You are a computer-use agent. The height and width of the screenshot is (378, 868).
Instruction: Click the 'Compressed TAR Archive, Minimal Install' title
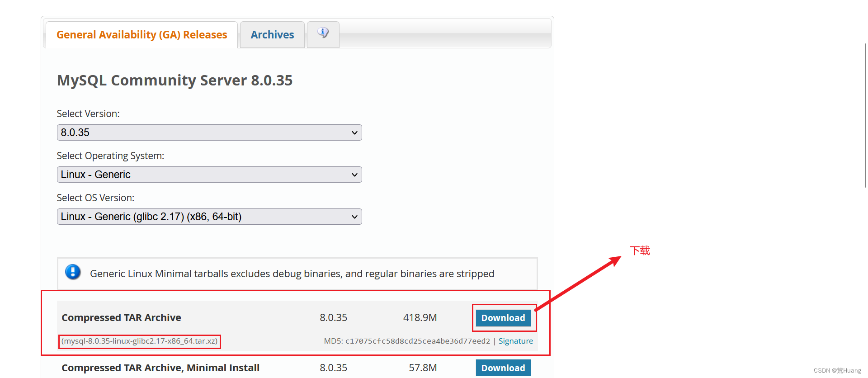(x=160, y=368)
